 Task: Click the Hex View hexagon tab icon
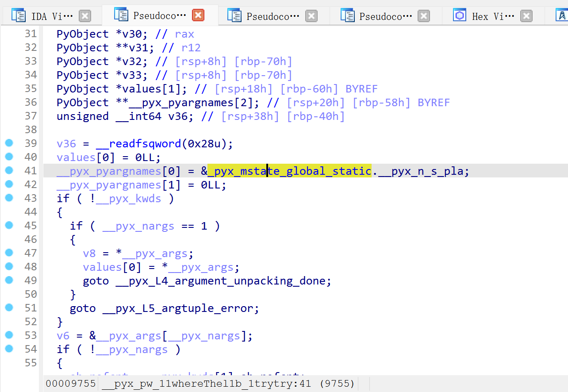tap(460, 16)
